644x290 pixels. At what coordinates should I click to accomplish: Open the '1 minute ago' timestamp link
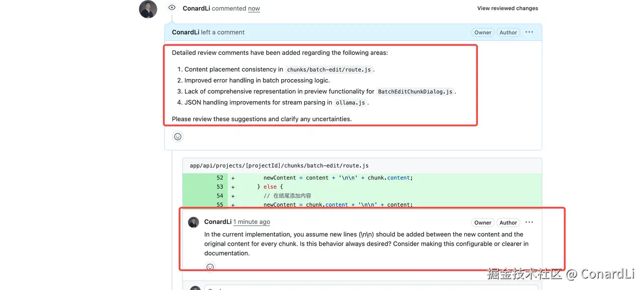[252, 222]
